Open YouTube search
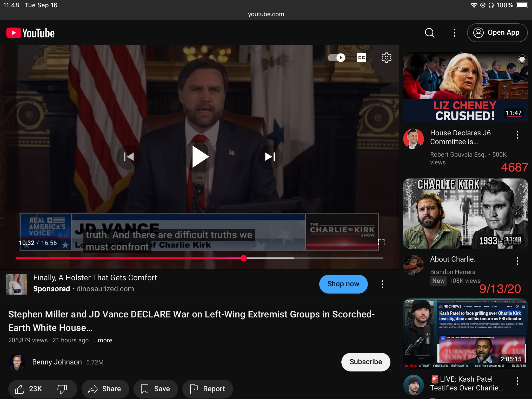 point(429,33)
